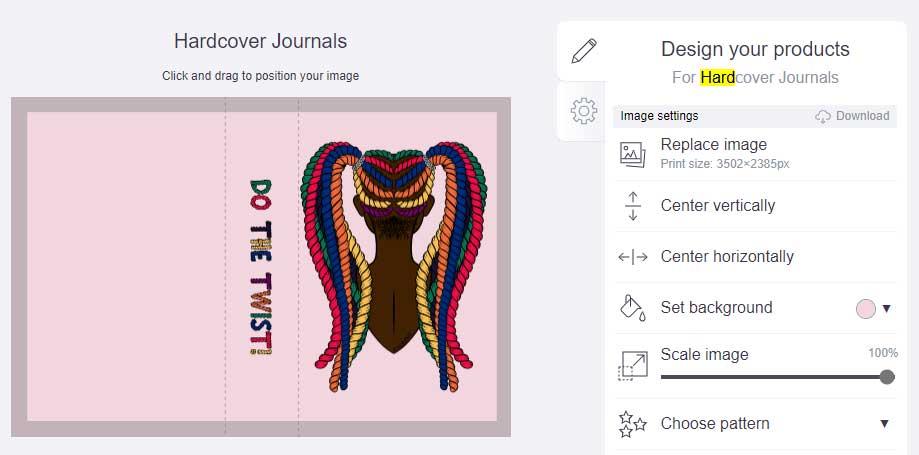Choose Center vertically

click(717, 206)
